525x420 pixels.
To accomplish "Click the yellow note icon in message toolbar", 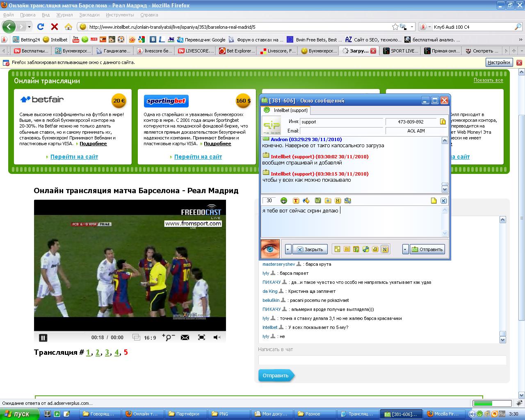I will click(x=434, y=201).
